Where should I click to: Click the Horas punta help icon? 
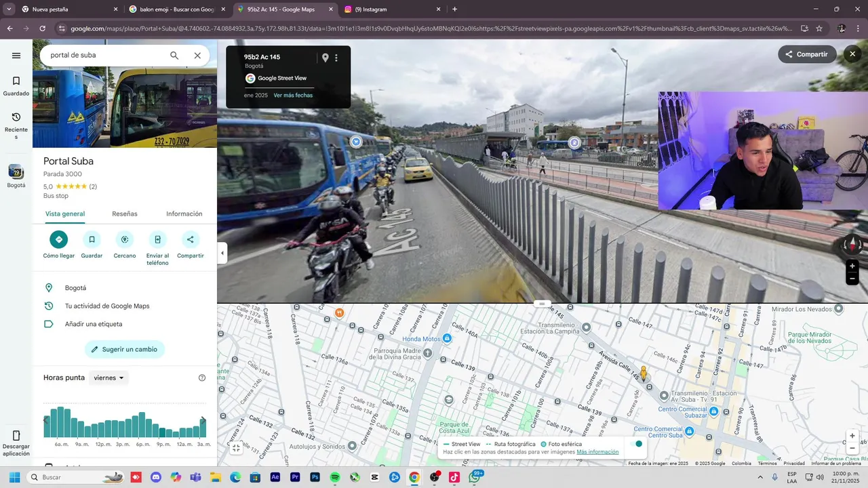click(x=202, y=378)
